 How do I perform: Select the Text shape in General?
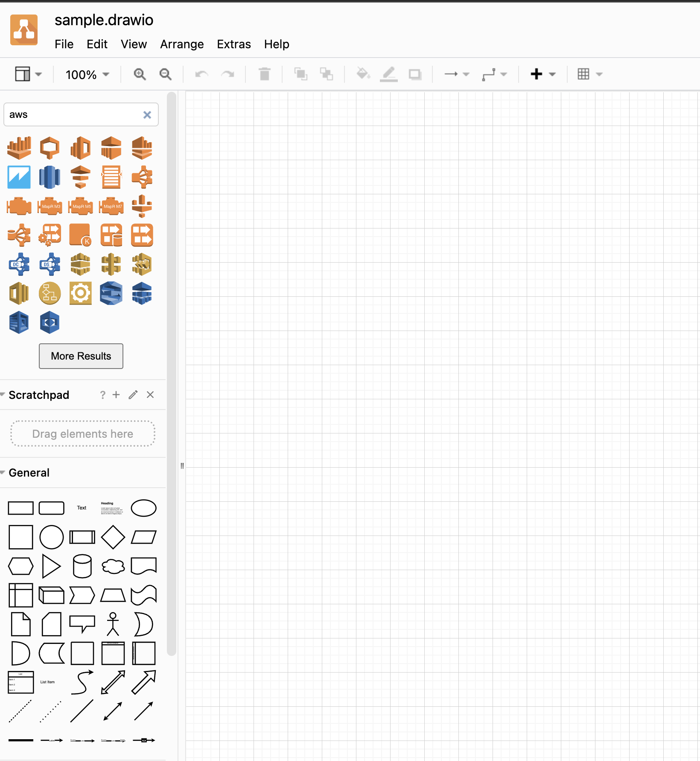coord(82,508)
